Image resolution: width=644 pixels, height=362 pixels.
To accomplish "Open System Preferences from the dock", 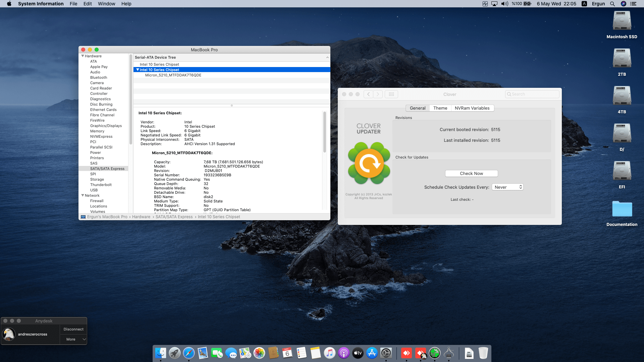I will tap(386, 353).
